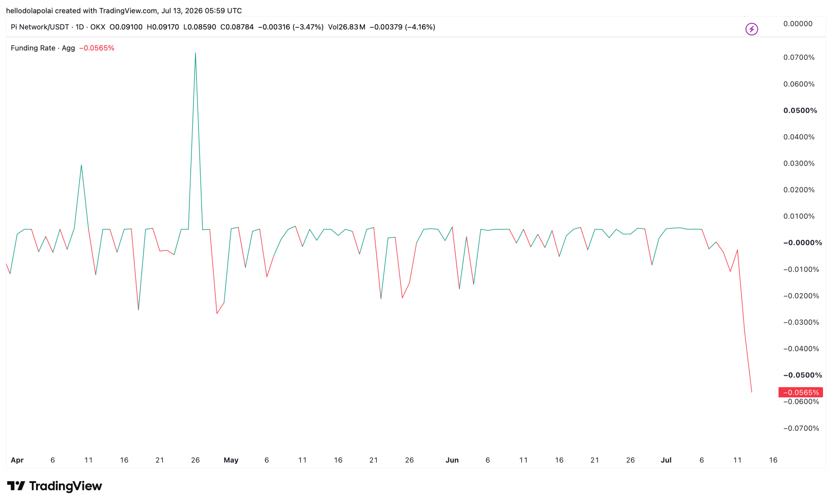This screenshot has width=832, height=504.
Task: Click the C0.08784 close price value
Action: click(x=237, y=27)
